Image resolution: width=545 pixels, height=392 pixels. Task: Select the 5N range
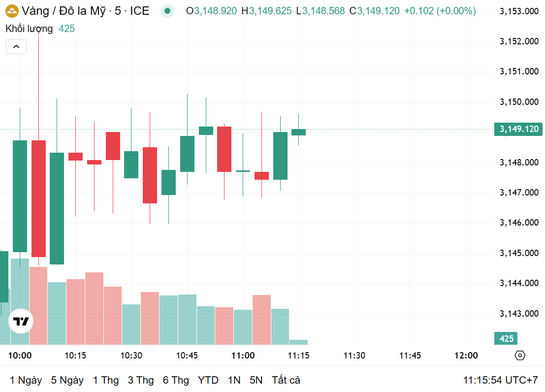256,380
